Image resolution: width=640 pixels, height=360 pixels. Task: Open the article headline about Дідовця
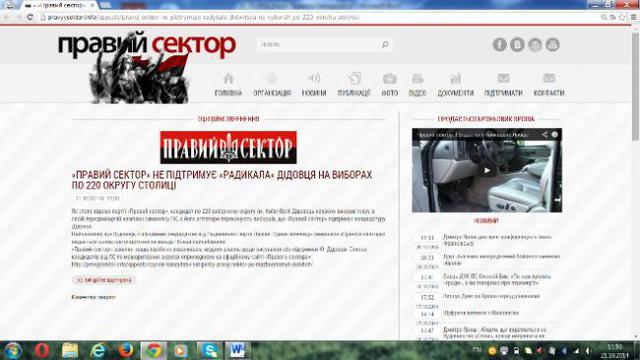[222, 180]
